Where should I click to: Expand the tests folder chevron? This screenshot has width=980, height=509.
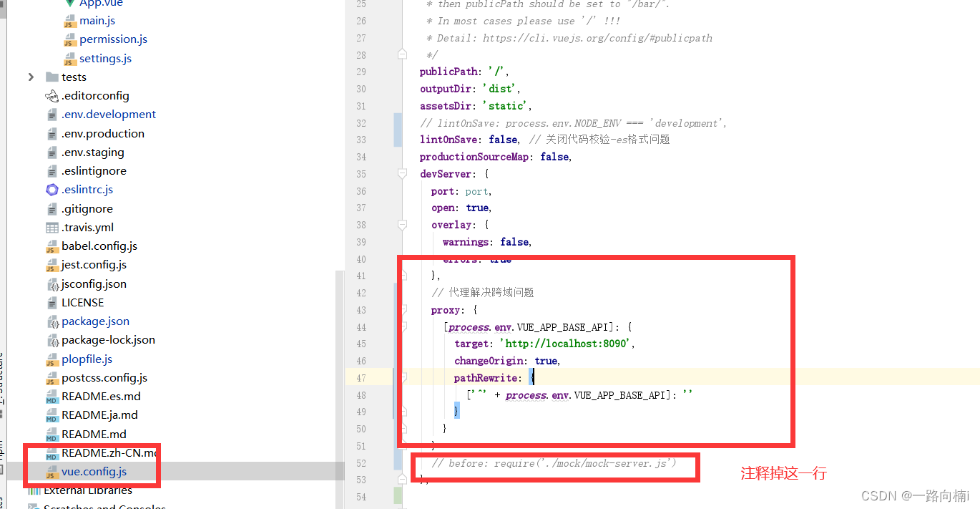[30, 77]
